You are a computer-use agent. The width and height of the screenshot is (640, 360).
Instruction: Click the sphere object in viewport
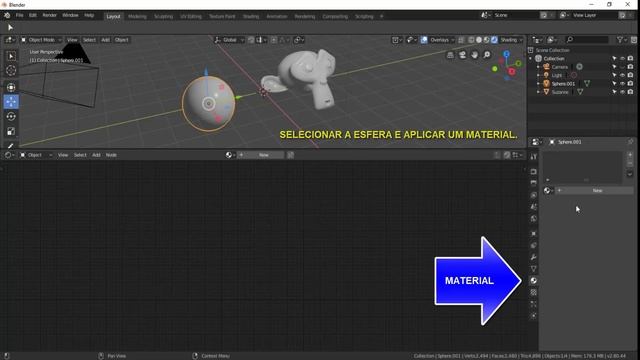[209, 104]
